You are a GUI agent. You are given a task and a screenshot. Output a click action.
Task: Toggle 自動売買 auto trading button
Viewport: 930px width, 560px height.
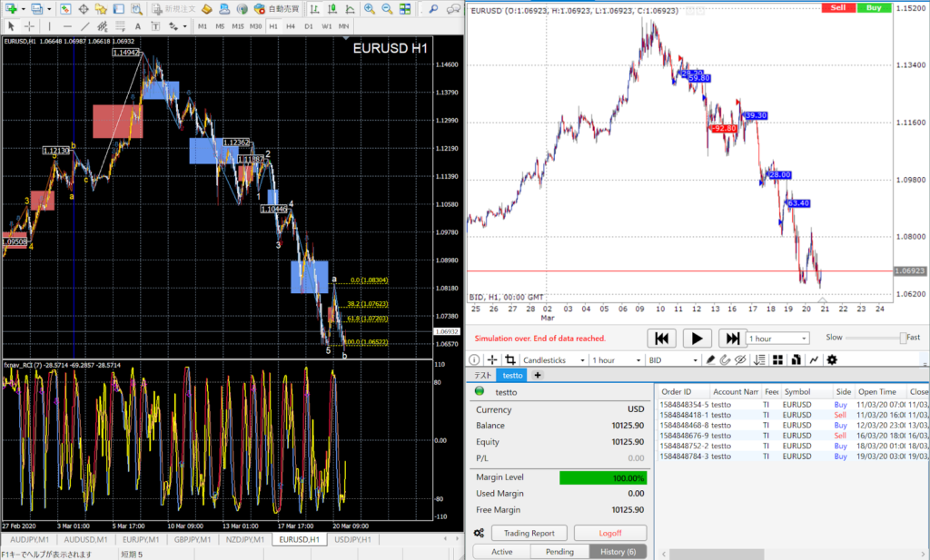(277, 9)
